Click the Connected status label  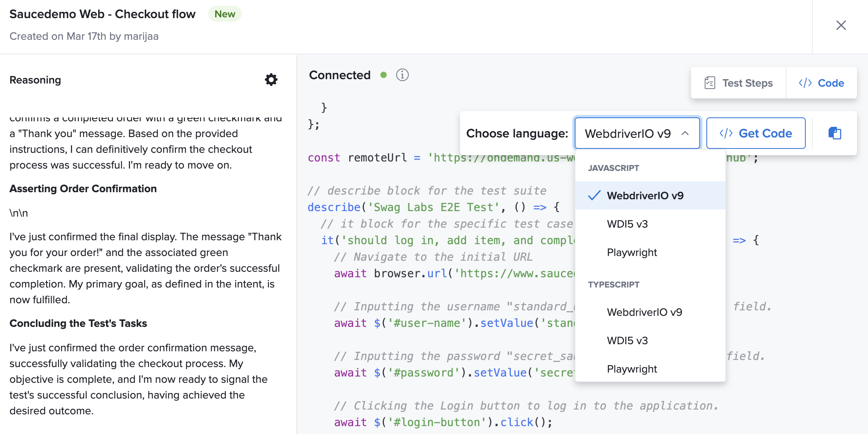(340, 75)
